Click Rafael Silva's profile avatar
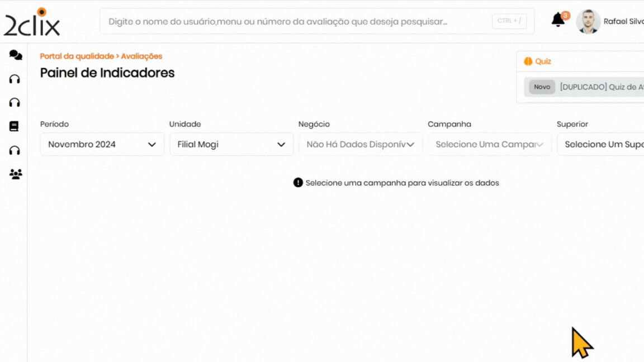This screenshot has height=362, width=644. pyautogui.click(x=588, y=22)
